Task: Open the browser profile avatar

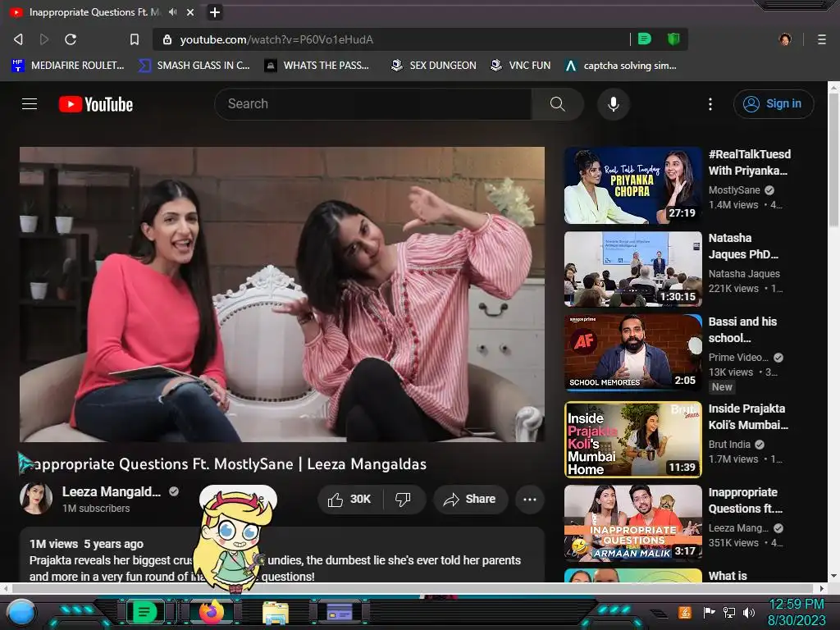Action: point(785,39)
